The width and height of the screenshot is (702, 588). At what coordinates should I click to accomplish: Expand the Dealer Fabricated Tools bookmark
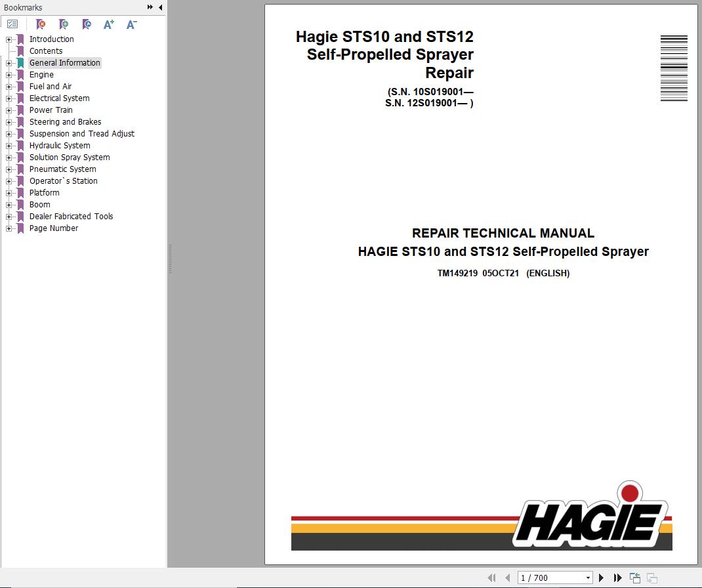(x=9, y=217)
